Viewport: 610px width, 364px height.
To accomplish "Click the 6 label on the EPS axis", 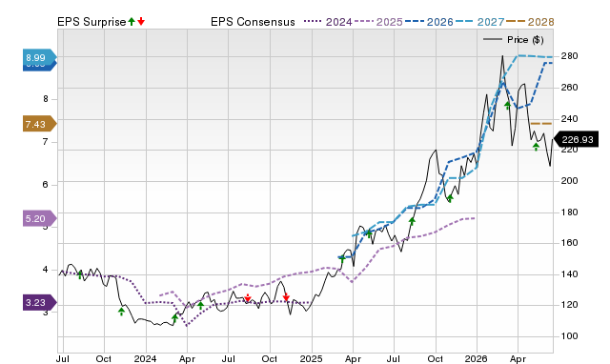I will [46, 185].
